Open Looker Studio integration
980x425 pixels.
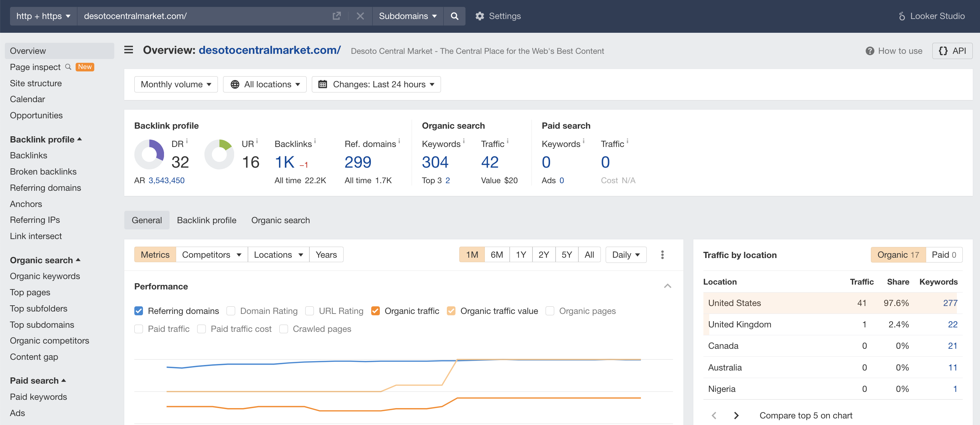pos(932,16)
